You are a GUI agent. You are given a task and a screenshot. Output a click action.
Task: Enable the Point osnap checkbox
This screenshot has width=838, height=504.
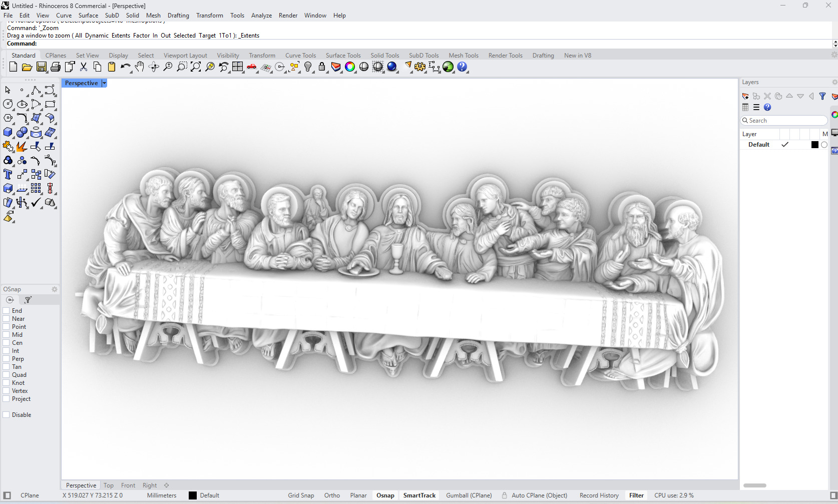pyautogui.click(x=6, y=327)
